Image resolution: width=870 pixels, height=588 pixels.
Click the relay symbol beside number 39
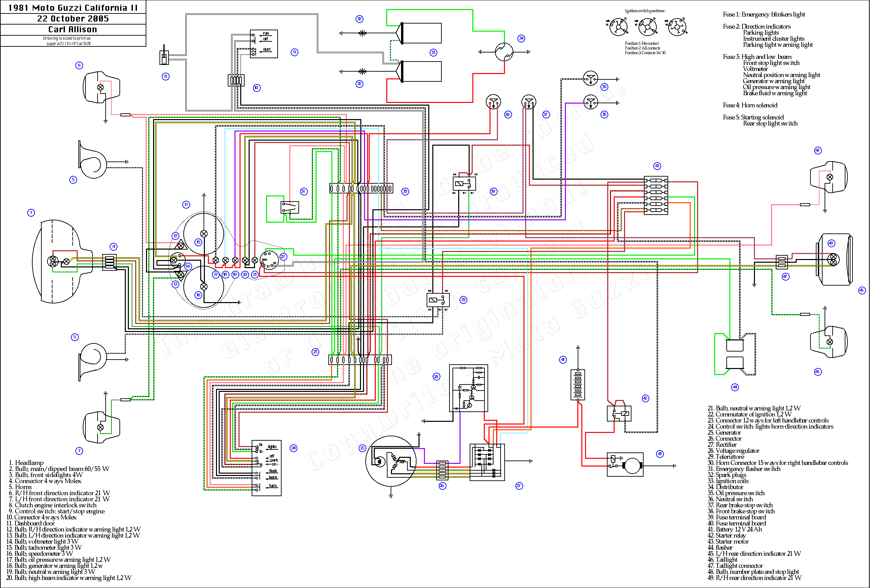pyautogui.click(x=464, y=184)
